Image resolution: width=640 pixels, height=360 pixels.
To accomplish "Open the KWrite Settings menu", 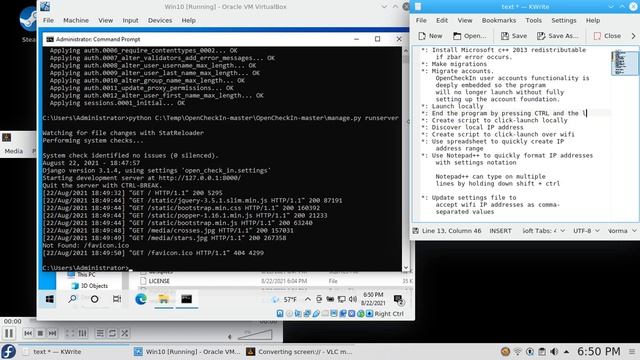I will [x=564, y=20].
